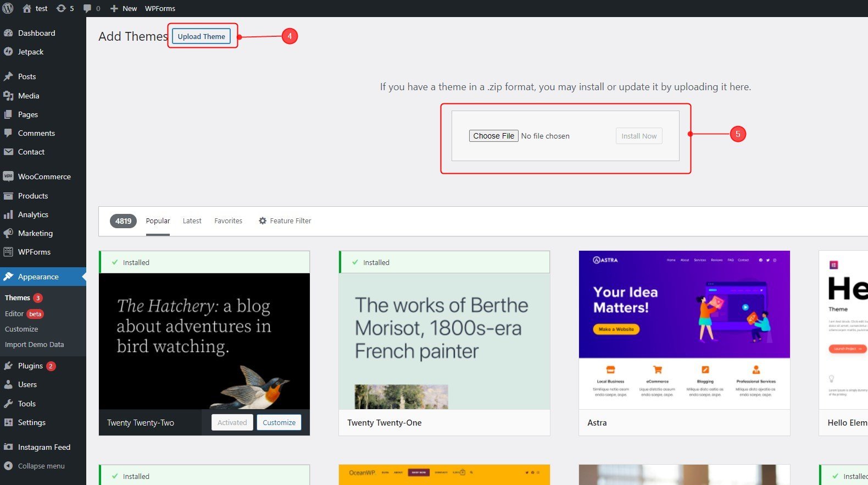Click the Install Now button
The height and width of the screenshot is (485, 868).
(639, 136)
